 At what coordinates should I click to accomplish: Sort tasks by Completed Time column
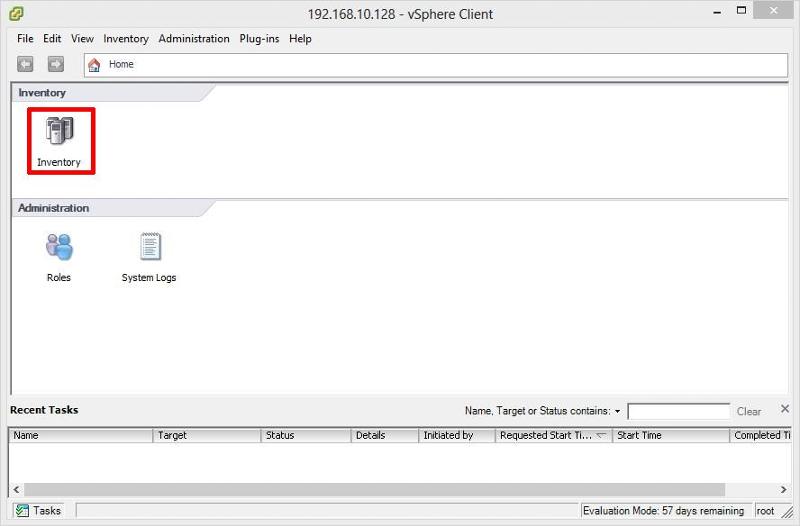(x=760, y=435)
